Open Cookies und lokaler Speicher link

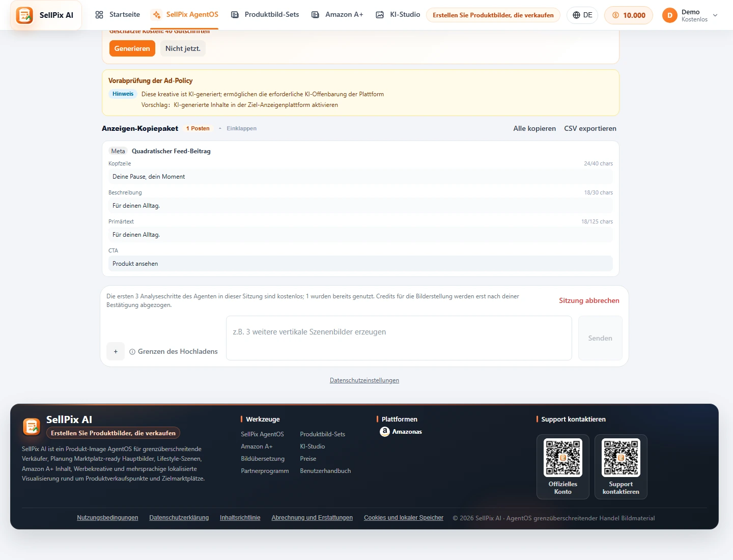[404, 518]
